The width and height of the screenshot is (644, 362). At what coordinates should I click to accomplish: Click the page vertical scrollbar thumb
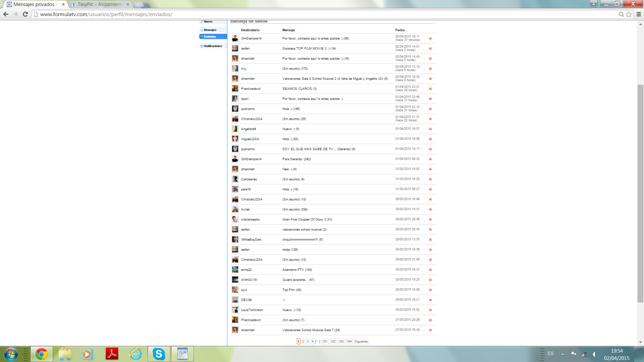[x=640, y=193]
